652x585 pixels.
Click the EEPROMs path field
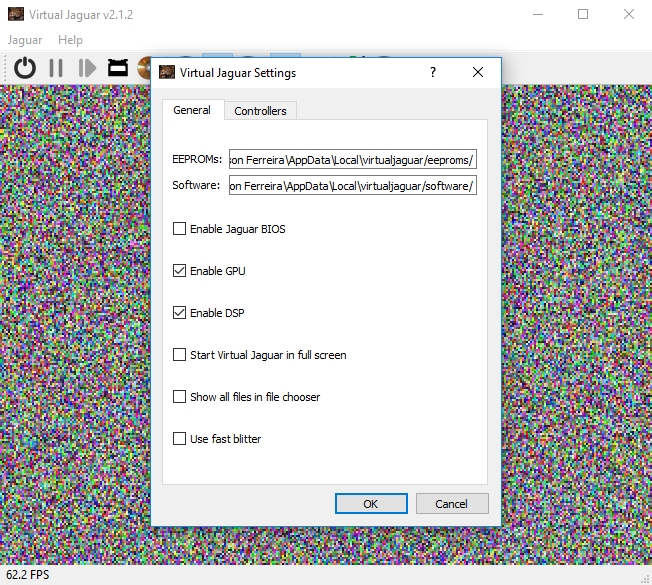353,160
